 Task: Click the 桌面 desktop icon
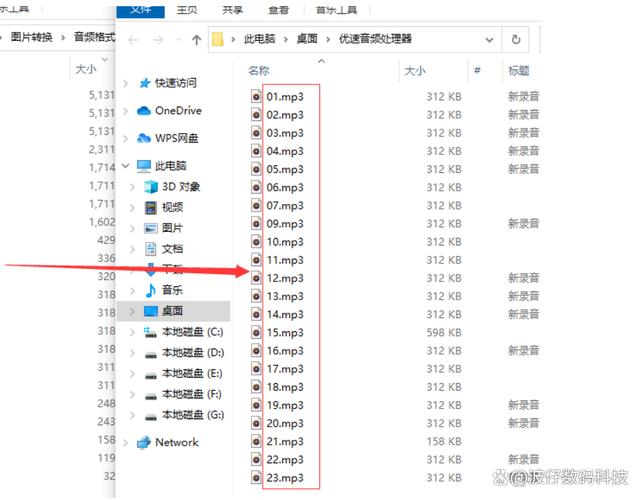pos(151,311)
